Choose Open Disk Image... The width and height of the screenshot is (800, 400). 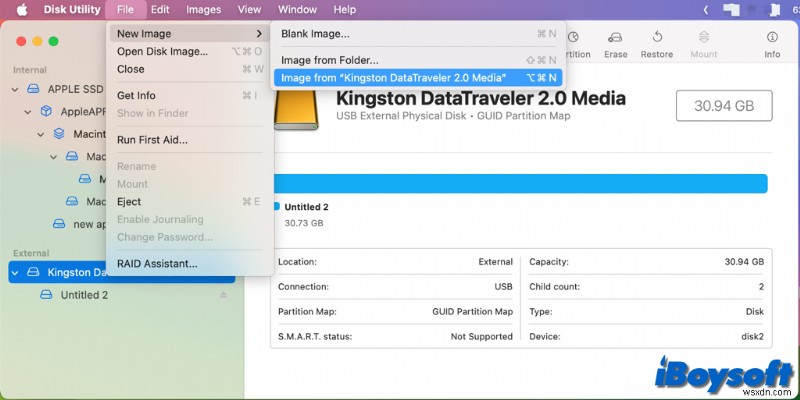tap(189, 52)
